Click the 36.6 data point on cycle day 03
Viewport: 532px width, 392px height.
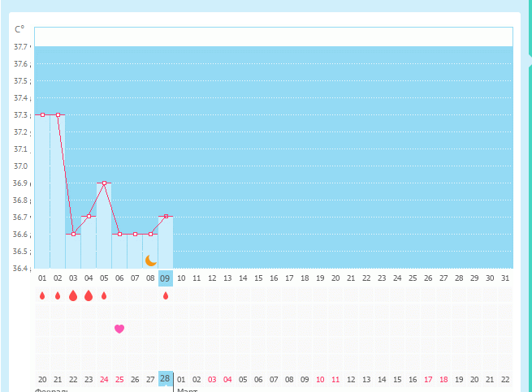tap(73, 235)
